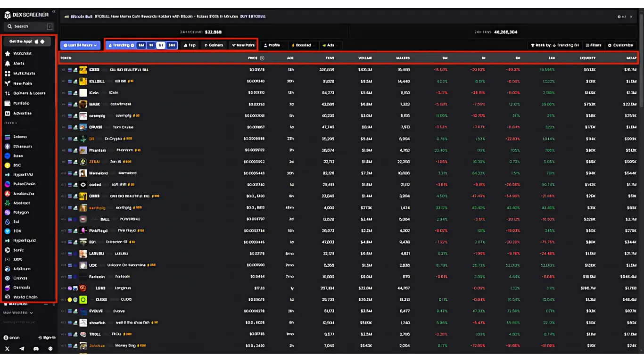Switch to the New Pairs tab

point(243,45)
